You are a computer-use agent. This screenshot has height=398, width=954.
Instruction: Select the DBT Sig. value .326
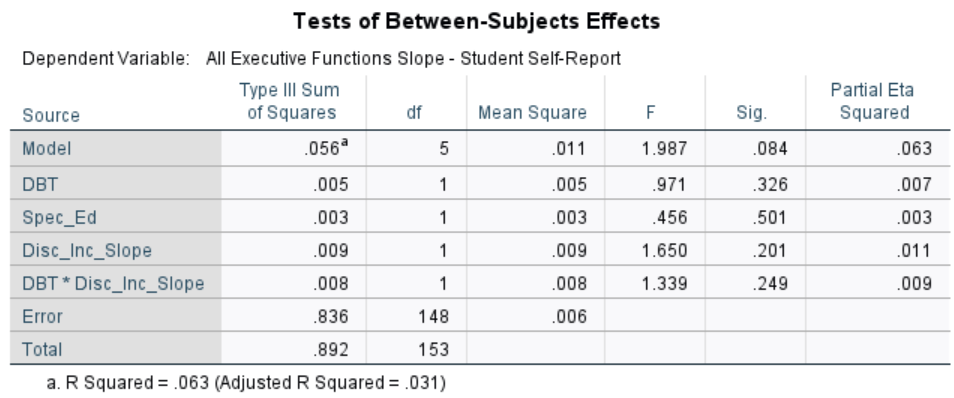[x=770, y=184]
